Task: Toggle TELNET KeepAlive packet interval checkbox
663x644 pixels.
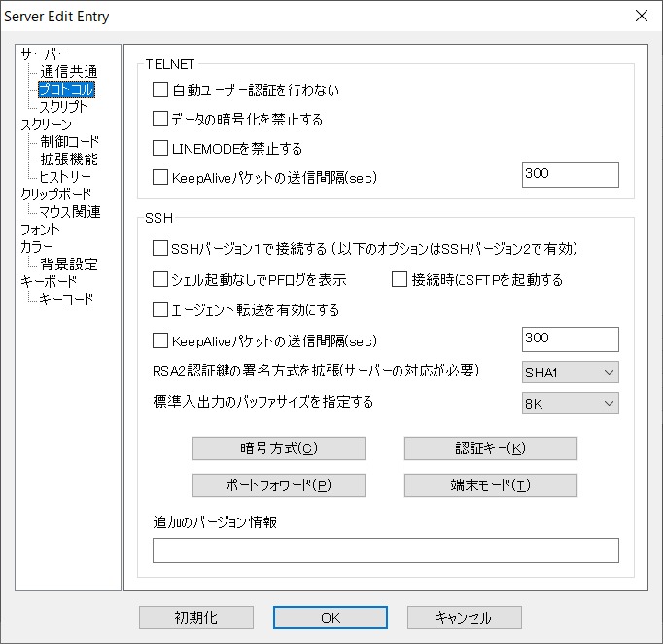Action: pos(160,177)
